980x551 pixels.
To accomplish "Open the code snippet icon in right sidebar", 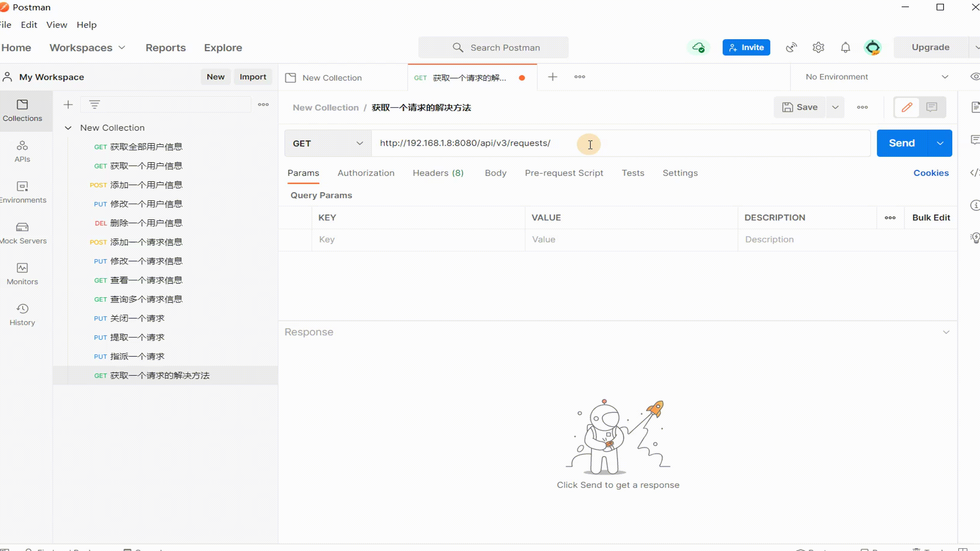I will coord(975,173).
